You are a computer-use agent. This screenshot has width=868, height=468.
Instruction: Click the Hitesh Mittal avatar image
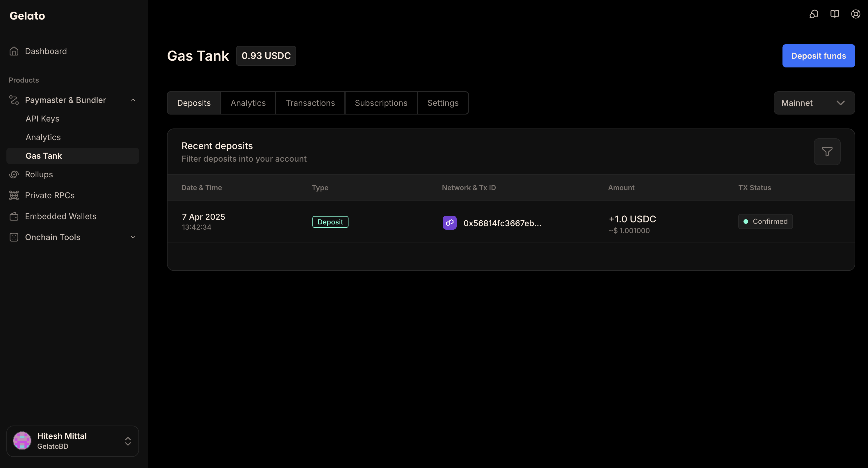pos(22,441)
